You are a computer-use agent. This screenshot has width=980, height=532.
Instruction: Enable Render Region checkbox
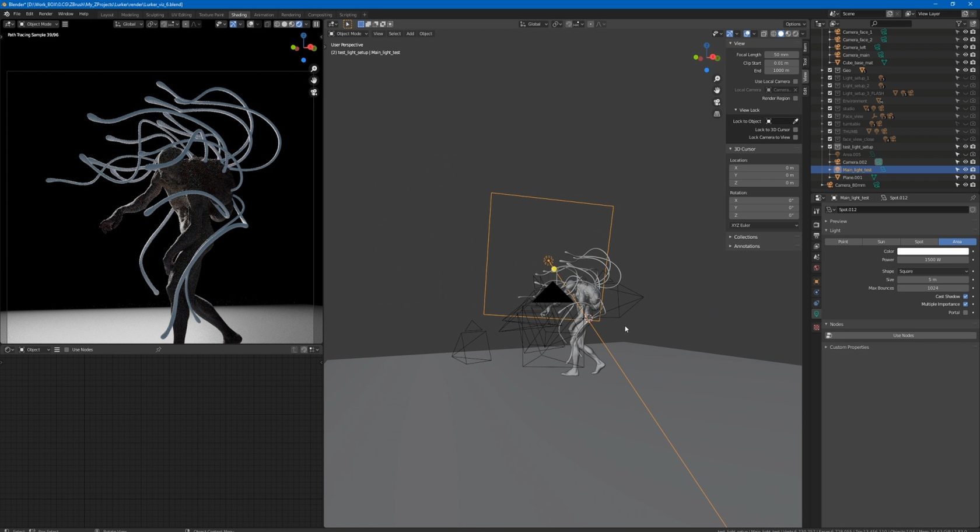pyautogui.click(x=795, y=99)
